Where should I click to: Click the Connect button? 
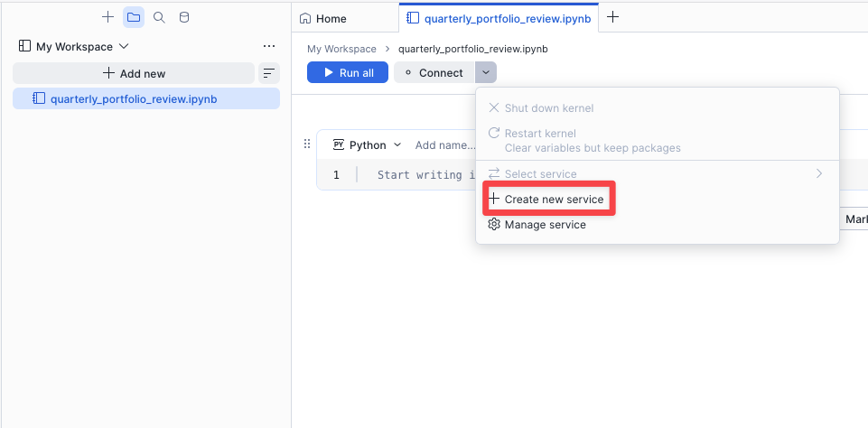click(x=434, y=72)
